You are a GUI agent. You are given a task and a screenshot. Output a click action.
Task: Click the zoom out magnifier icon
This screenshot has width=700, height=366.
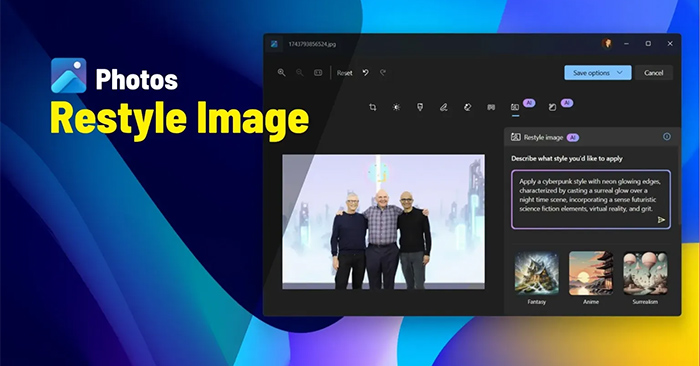300,72
